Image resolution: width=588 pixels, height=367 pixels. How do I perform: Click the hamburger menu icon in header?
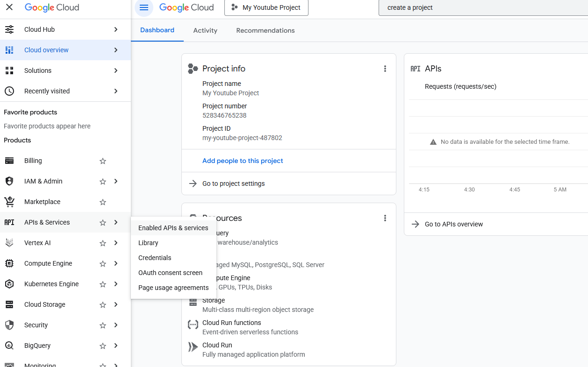[144, 7]
